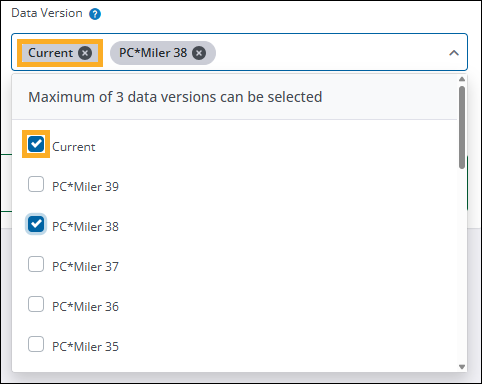This screenshot has width=482, height=384.
Task: Check the PC*Miler 35 checkbox
Action: [36, 344]
